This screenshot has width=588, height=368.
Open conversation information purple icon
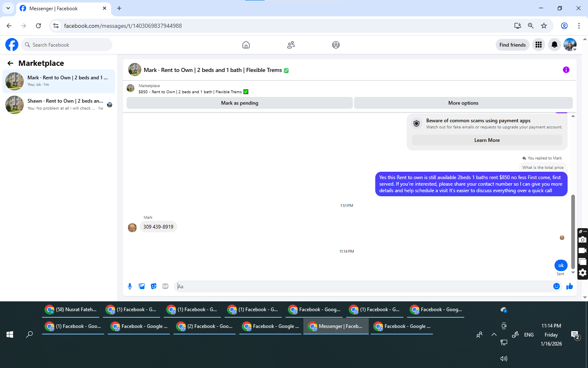point(566,70)
